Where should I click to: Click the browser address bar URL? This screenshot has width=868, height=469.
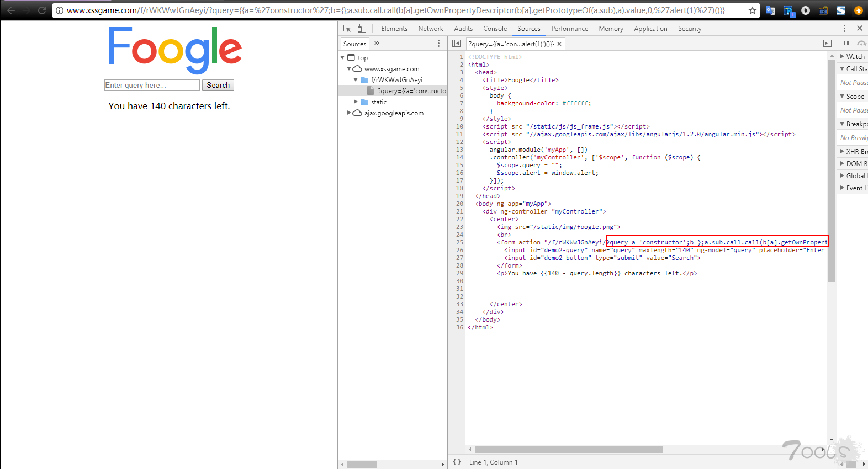395,10
